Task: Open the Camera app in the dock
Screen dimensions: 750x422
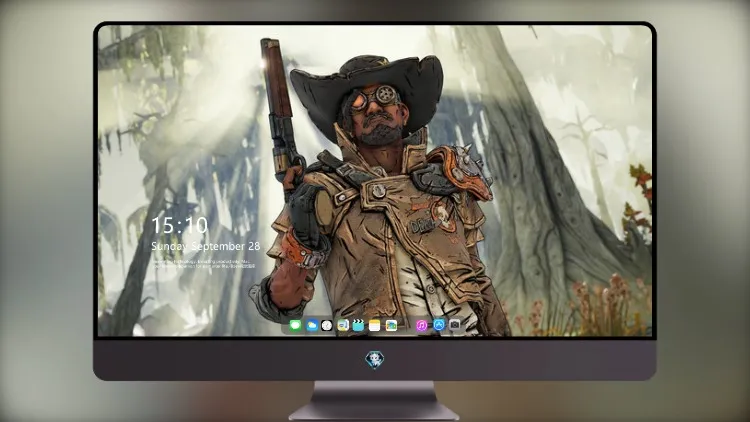Action: coord(455,325)
